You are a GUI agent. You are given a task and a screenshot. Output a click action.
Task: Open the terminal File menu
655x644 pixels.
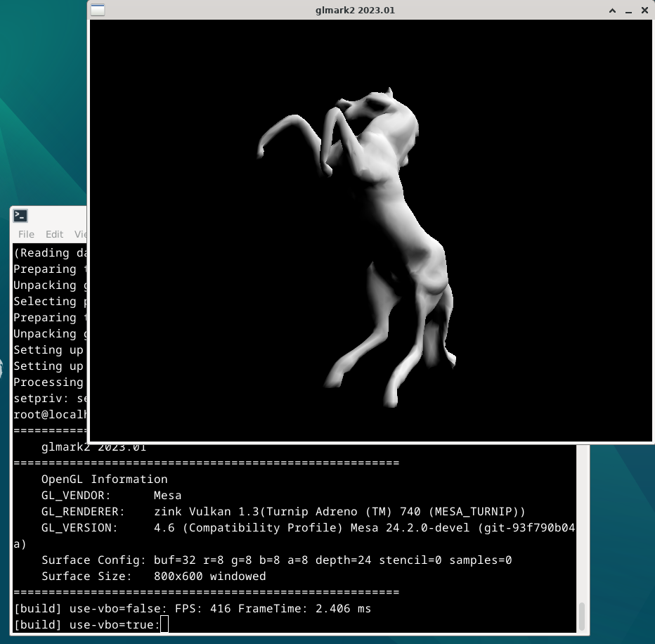26,234
